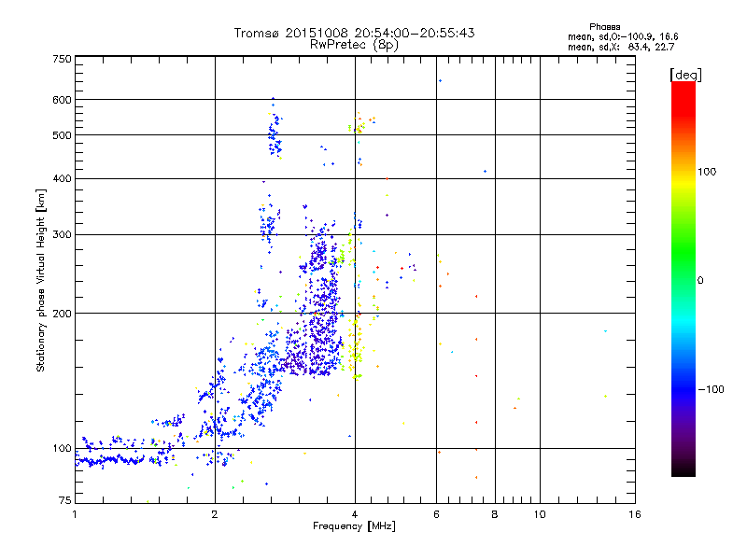Click the 2 MHz frequency tick label
The height and width of the screenshot is (560, 747).
(x=215, y=514)
